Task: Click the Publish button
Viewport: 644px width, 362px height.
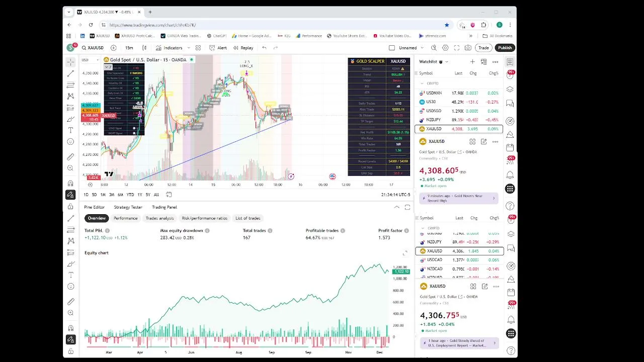Action: click(505, 48)
